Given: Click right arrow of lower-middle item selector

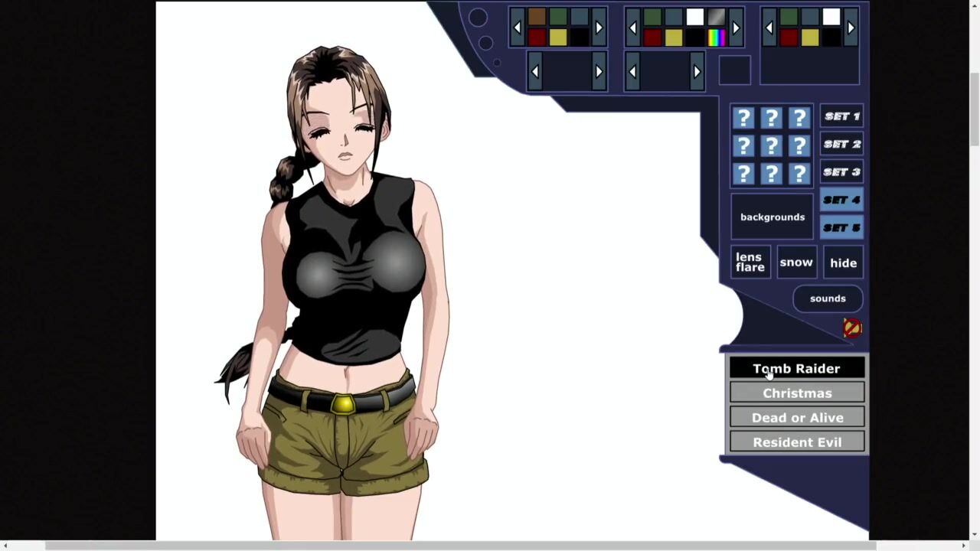Looking at the screenshot, I should point(697,72).
